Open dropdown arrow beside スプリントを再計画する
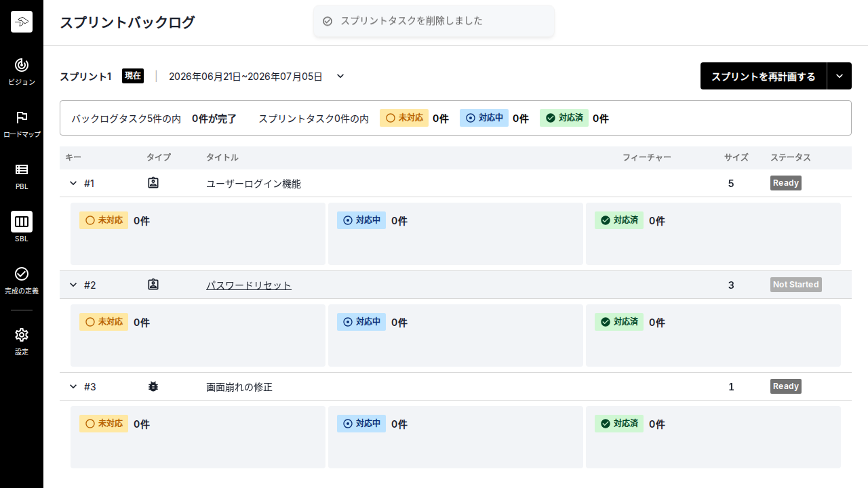 pyautogui.click(x=840, y=76)
